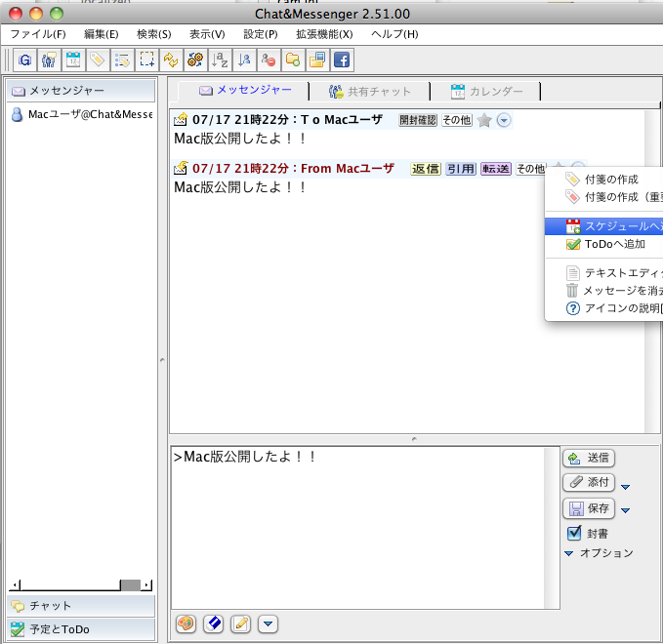
Task: Switch to the メッセンジャー tab
Action: coord(244,91)
